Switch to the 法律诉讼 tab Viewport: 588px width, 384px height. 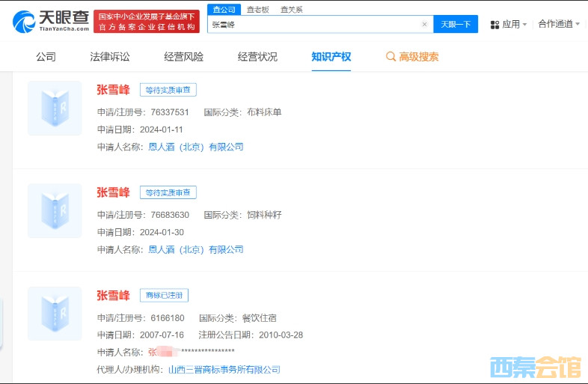110,57
